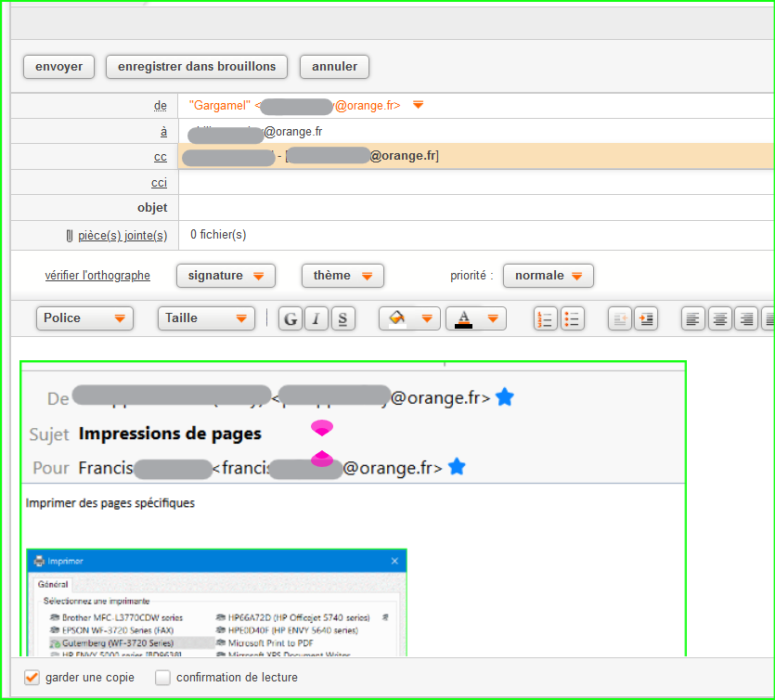Check spelling via vérifier l'orthographe
Screen dimensions: 775x700
(x=97, y=276)
